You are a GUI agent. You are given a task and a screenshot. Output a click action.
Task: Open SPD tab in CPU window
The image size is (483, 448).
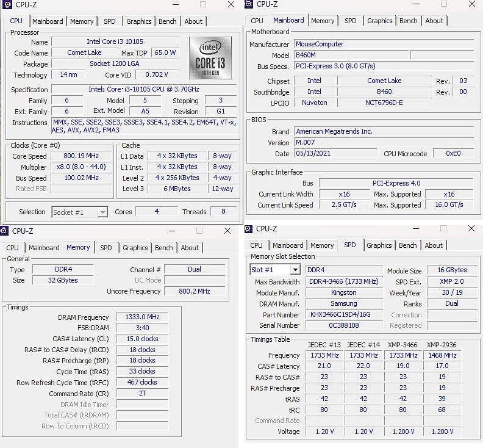[x=110, y=21]
